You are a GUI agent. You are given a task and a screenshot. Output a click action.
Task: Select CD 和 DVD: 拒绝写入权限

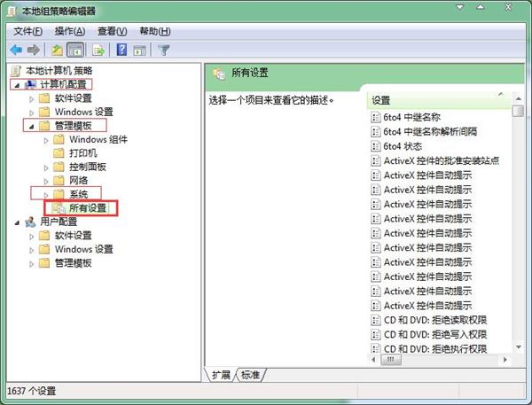(435, 334)
